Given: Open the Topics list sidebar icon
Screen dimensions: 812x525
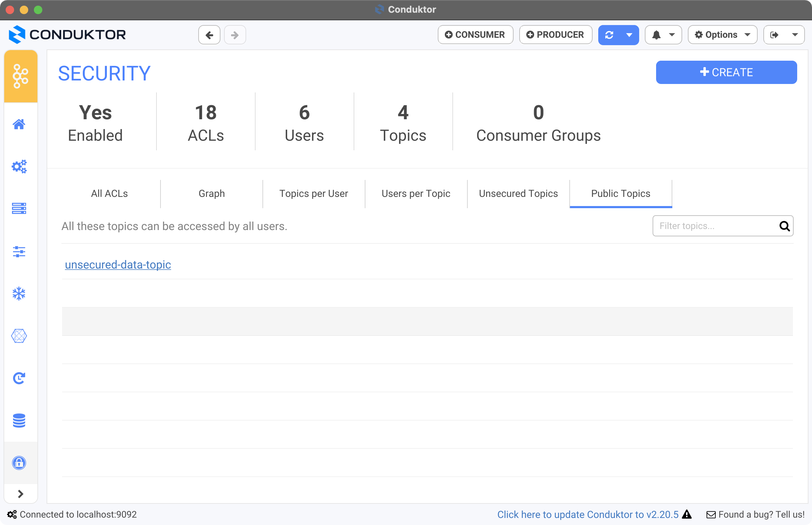Looking at the screenshot, I should click(19, 209).
